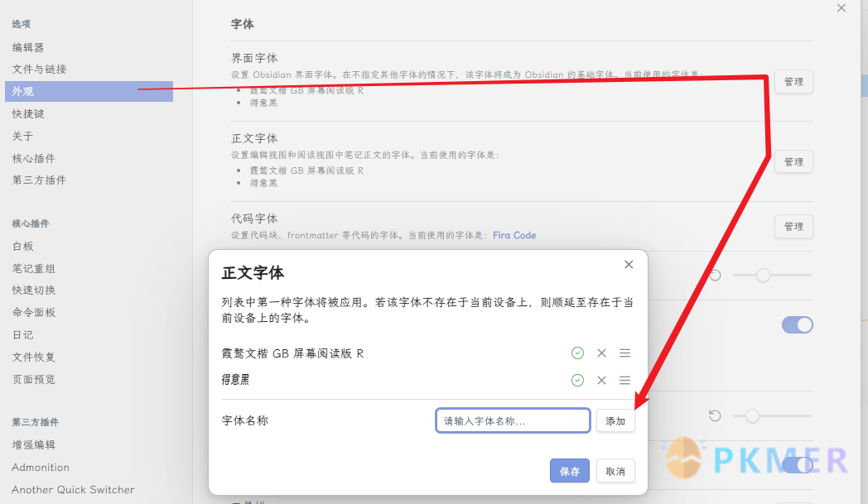Close the 正文字体 dialog with the X

click(629, 265)
